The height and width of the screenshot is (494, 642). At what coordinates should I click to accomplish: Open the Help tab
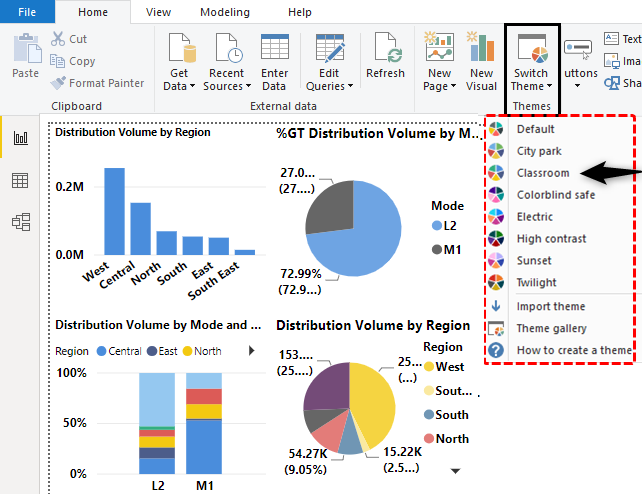coord(300,12)
